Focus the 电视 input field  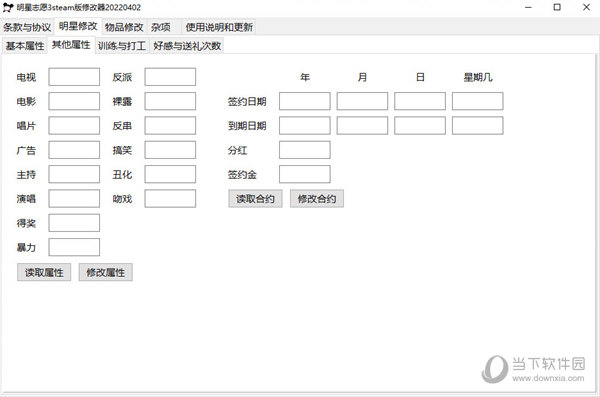(74, 77)
